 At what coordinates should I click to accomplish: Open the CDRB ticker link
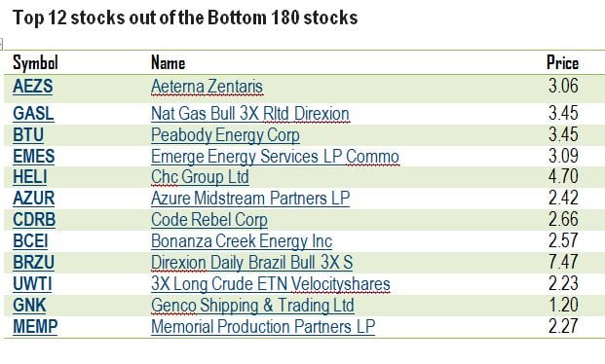tap(34, 220)
